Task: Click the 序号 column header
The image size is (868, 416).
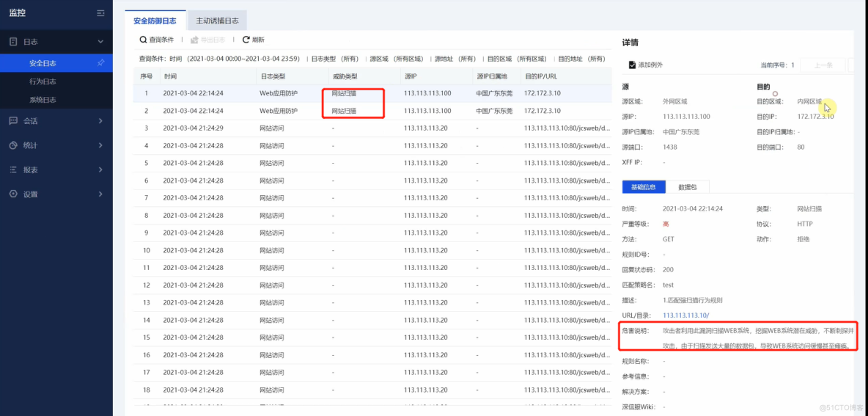Action: pyautogui.click(x=146, y=76)
